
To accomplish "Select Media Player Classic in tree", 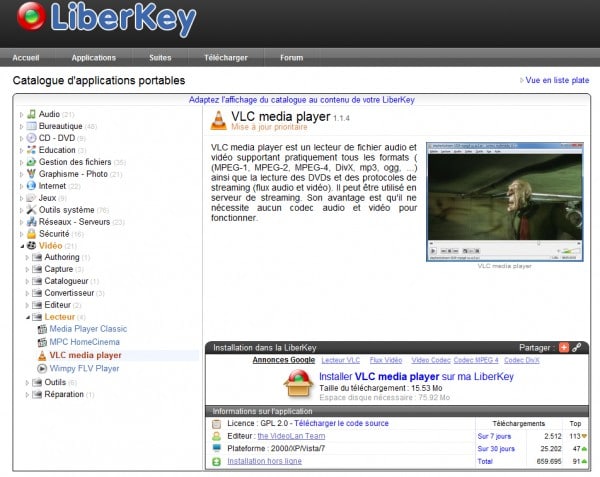I will [88, 328].
